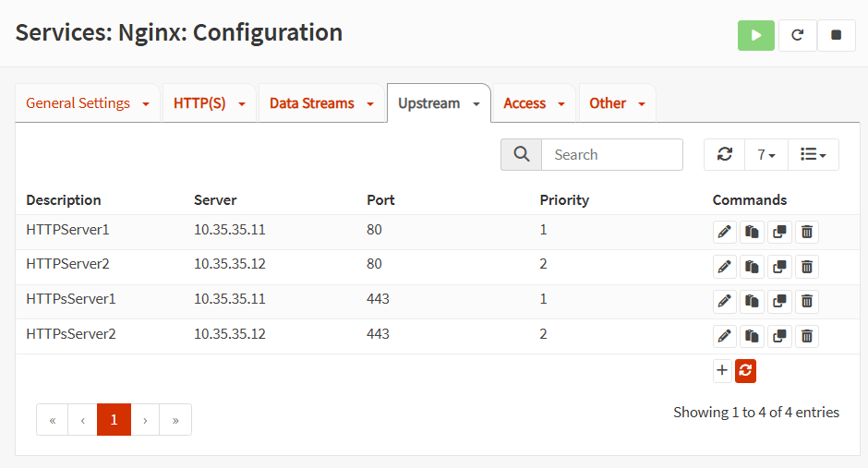Go to the next page
Image resolution: width=868 pixels, height=468 pixels.
[145, 420]
